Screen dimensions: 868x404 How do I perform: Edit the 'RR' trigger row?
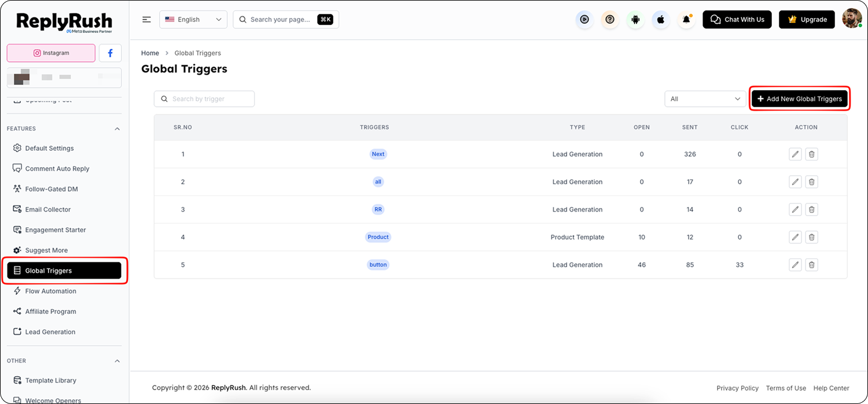click(796, 209)
